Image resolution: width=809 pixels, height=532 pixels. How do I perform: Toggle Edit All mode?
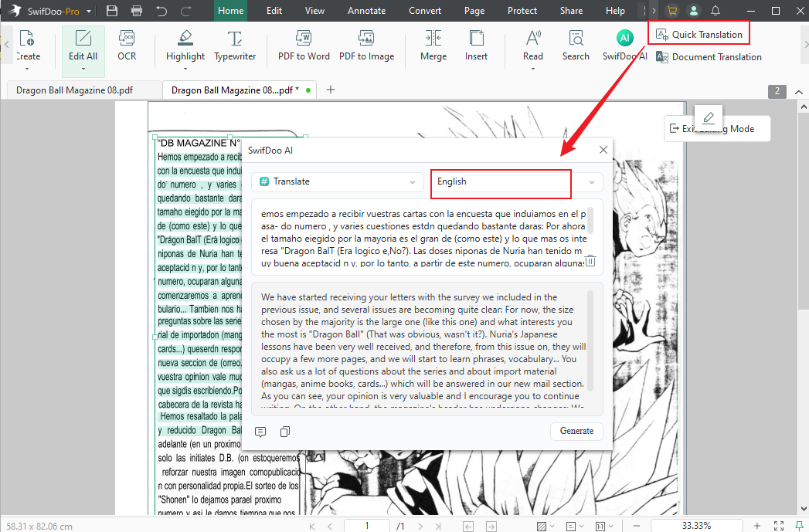[83, 46]
